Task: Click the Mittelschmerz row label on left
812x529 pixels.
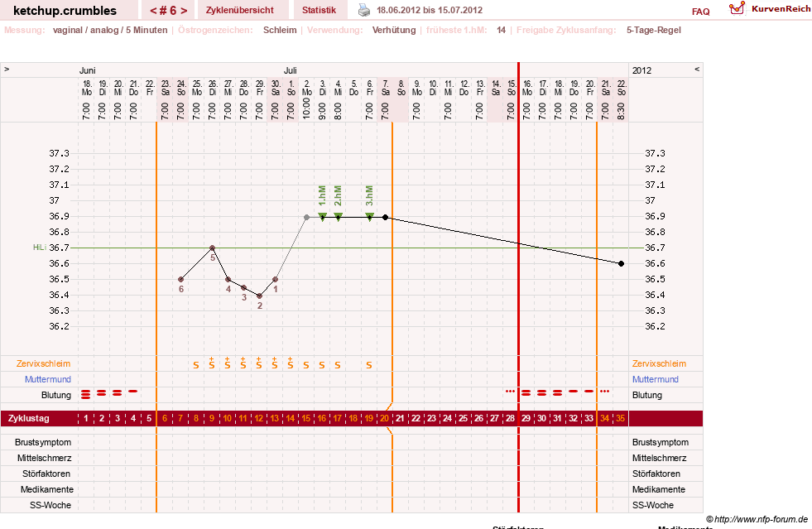Action: 44,458
